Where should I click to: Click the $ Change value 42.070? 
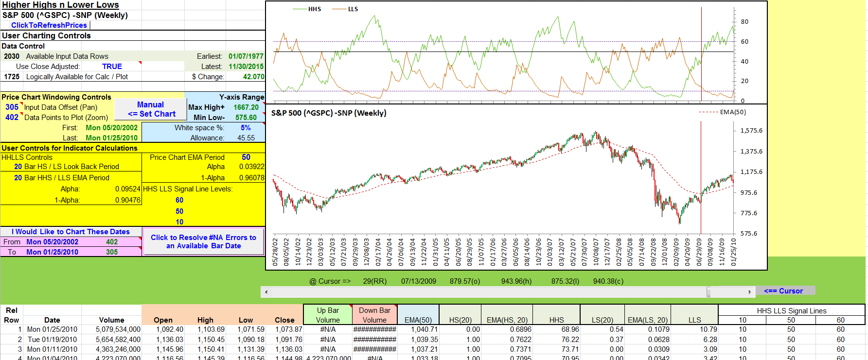click(x=253, y=77)
